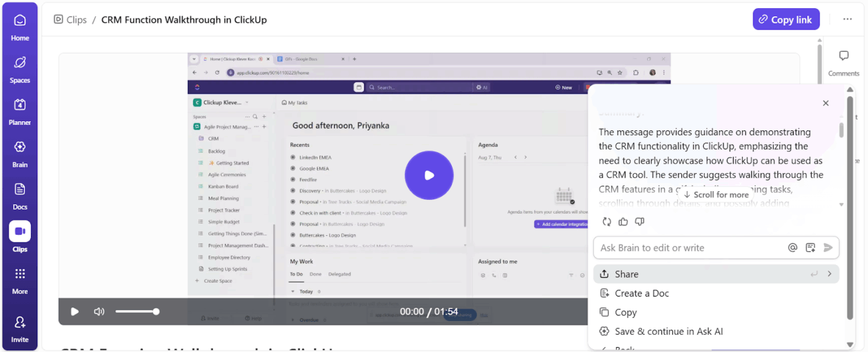Click the Add calendar integration button in video

560,224
